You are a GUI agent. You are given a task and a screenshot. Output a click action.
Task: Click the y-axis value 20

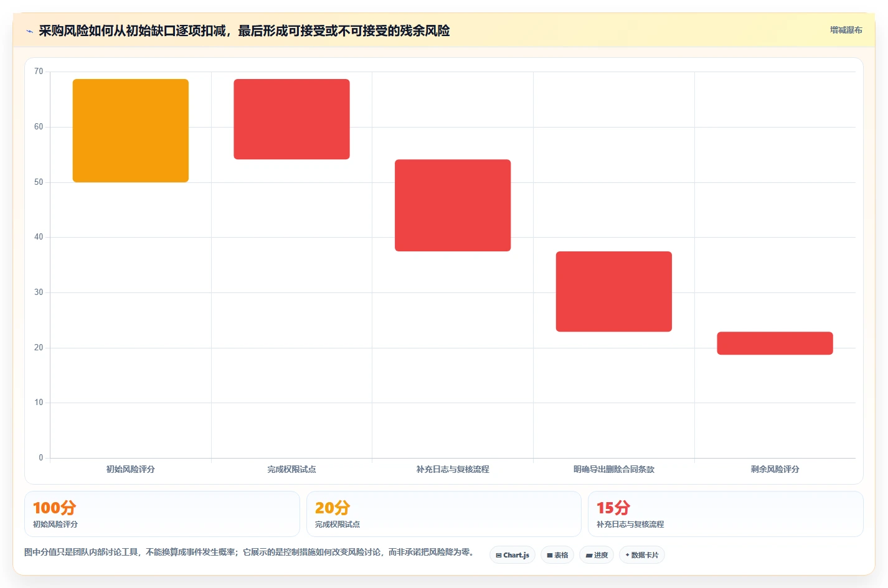[39, 348]
